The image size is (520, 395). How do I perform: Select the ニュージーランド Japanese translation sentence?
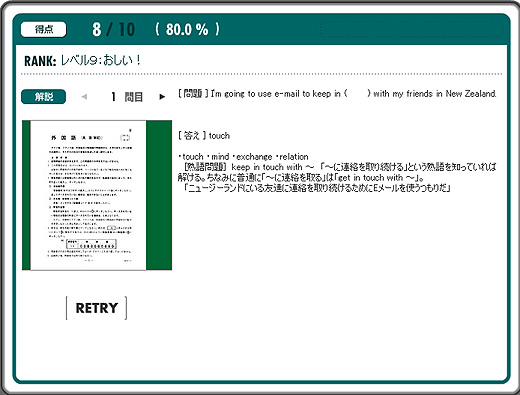(317, 188)
